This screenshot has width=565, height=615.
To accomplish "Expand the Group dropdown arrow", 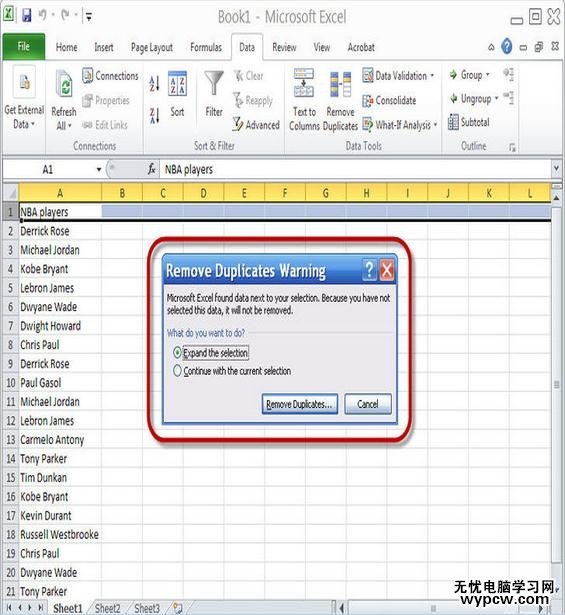I will [x=488, y=75].
